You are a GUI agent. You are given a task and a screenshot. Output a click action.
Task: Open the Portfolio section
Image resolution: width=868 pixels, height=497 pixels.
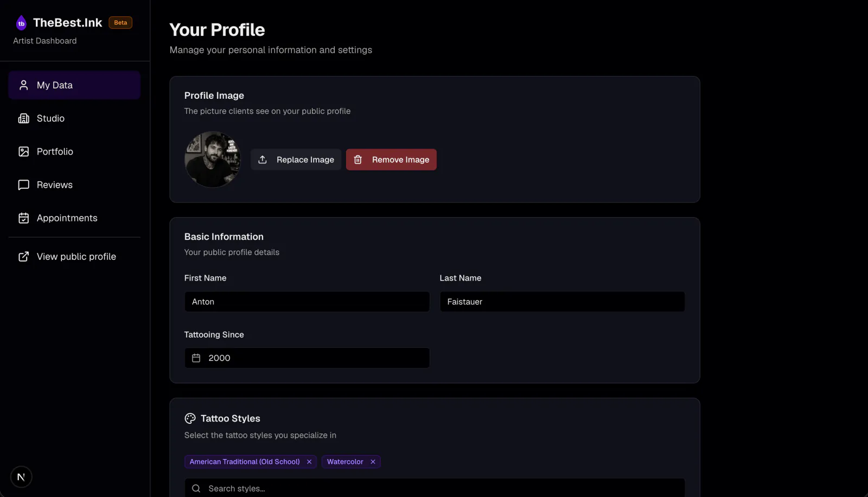point(74,151)
